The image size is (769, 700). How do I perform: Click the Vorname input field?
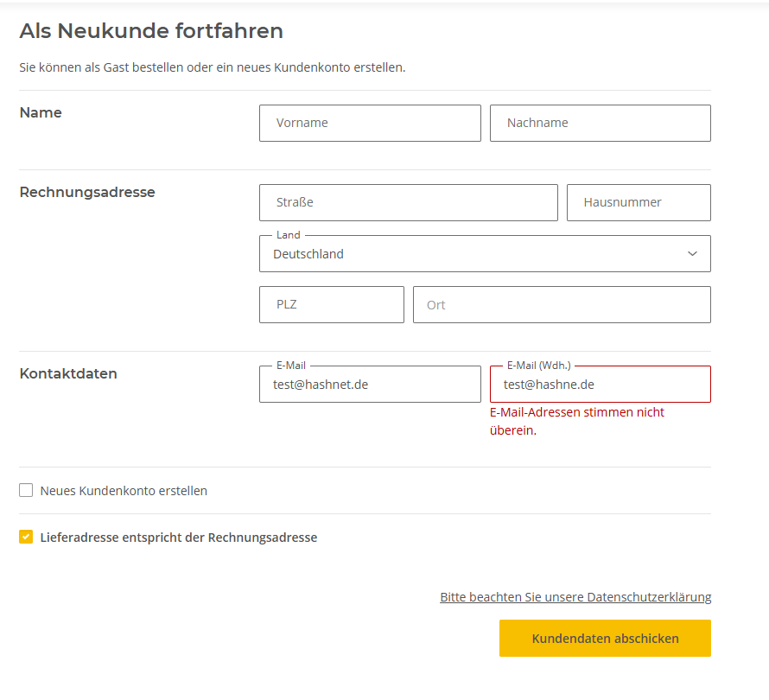pyautogui.click(x=370, y=123)
